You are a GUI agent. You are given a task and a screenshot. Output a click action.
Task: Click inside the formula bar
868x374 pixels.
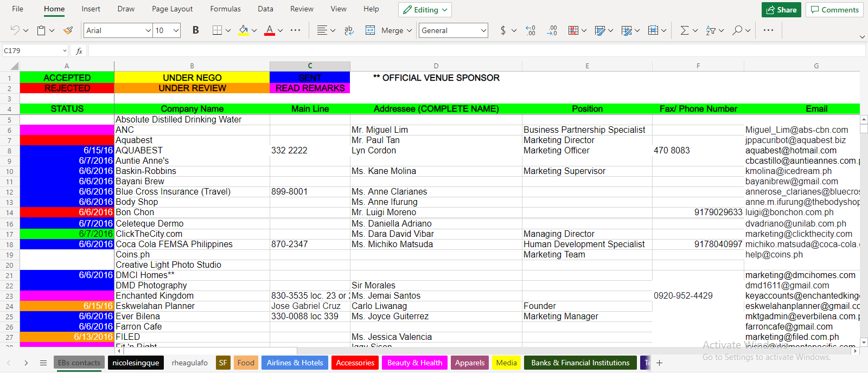(476, 51)
